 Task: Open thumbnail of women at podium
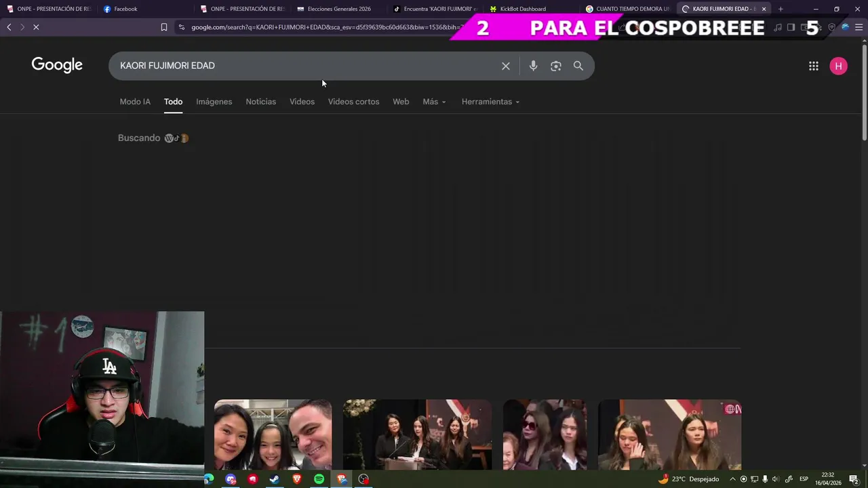pos(417,434)
